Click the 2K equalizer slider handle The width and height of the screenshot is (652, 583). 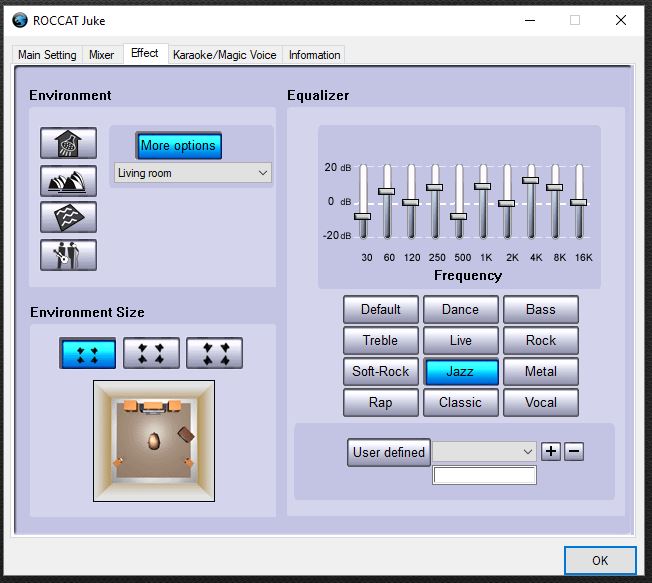[507, 203]
